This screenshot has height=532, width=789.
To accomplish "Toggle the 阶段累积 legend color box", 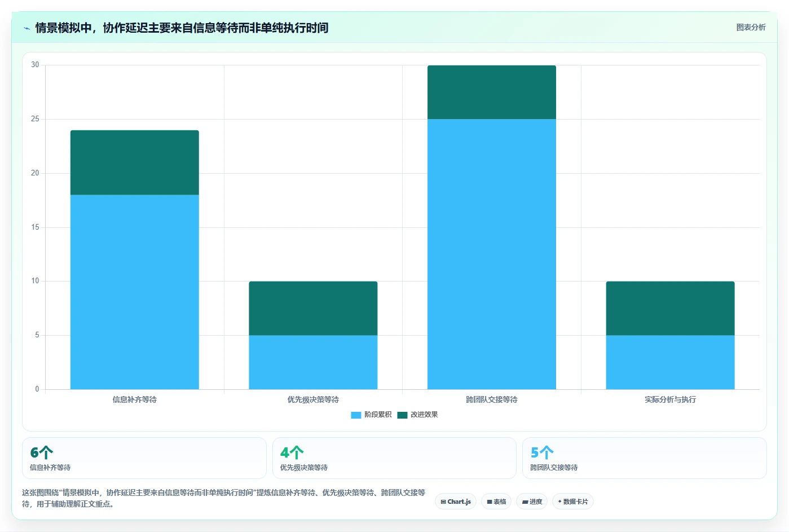I will (x=356, y=415).
